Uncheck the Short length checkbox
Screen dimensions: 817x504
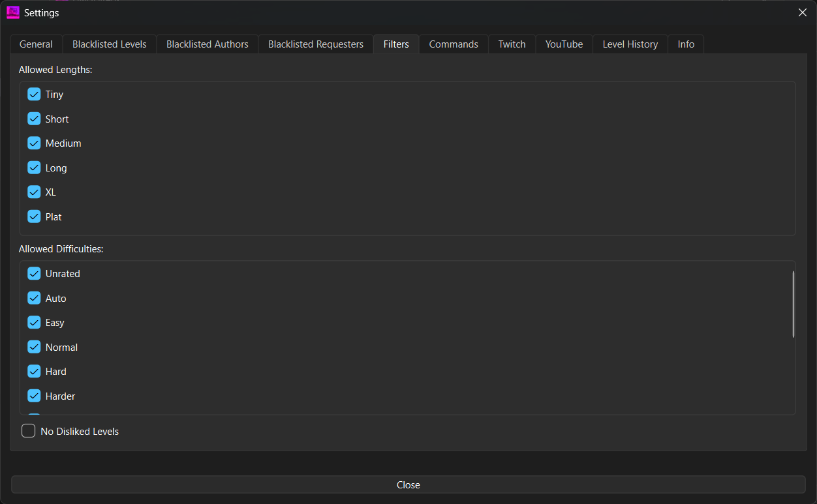point(34,119)
